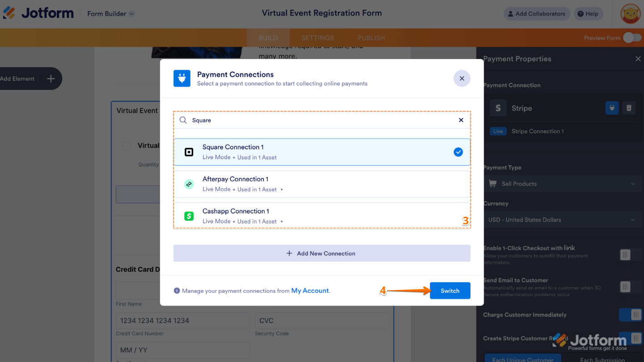644x362 pixels.
Task: Delete the Stripe payment connection
Action: 629,108
